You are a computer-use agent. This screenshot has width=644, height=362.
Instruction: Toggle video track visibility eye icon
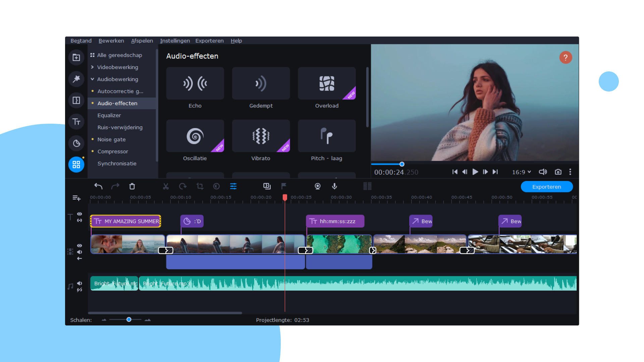79,246
